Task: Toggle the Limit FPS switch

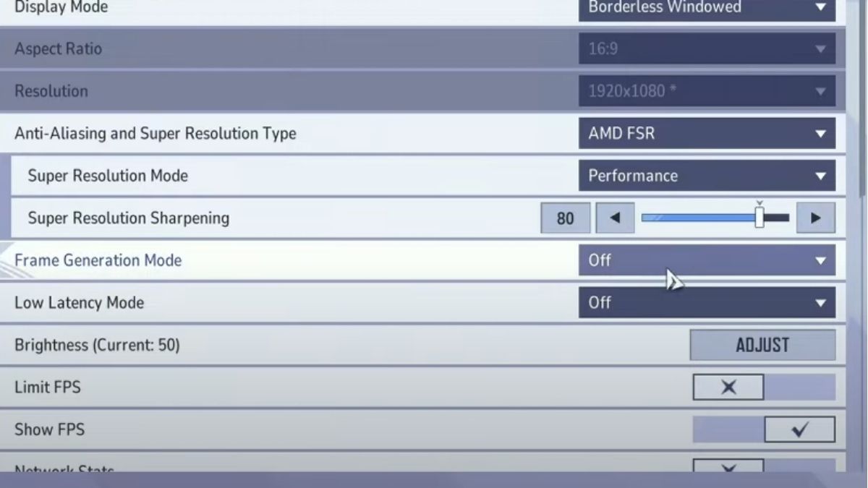Action: click(764, 387)
